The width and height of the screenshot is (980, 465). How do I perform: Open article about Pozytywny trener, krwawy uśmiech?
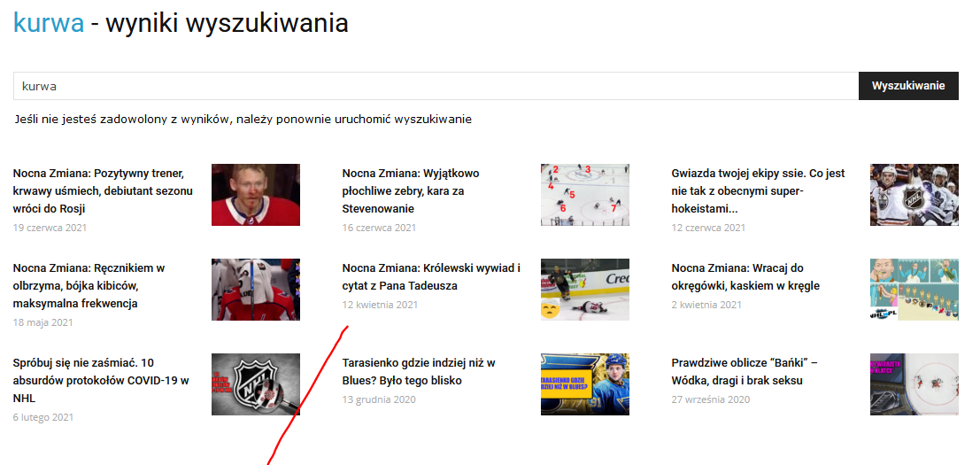[103, 190]
